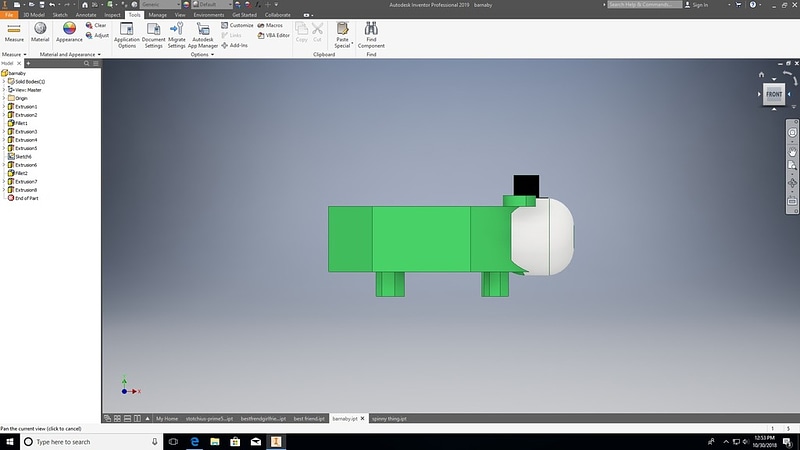Open the Get Started tab
This screenshot has height=450, width=800.
click(244, 15)
